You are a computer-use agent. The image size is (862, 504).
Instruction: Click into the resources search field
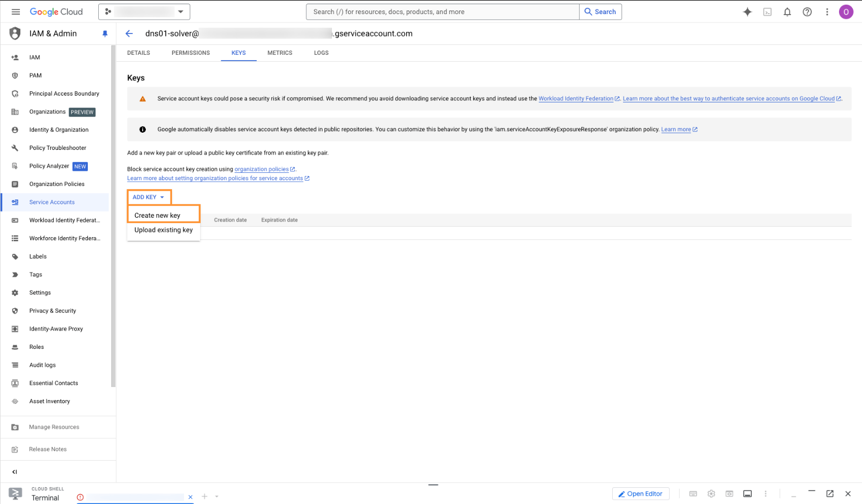coord(442,11)
